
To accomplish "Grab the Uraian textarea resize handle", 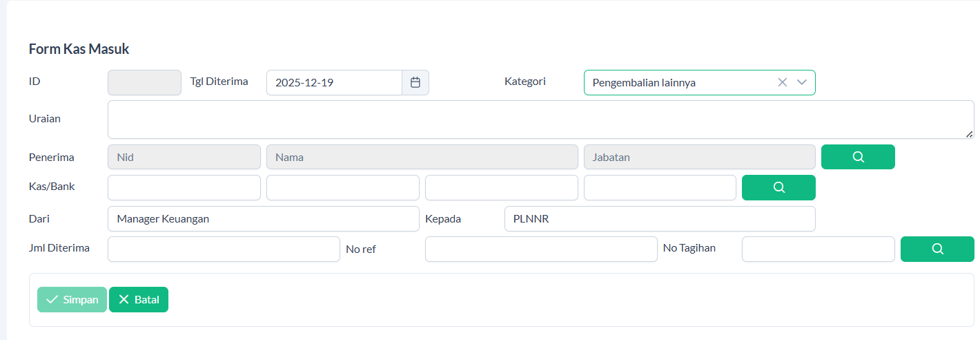I will click(970, 134).
